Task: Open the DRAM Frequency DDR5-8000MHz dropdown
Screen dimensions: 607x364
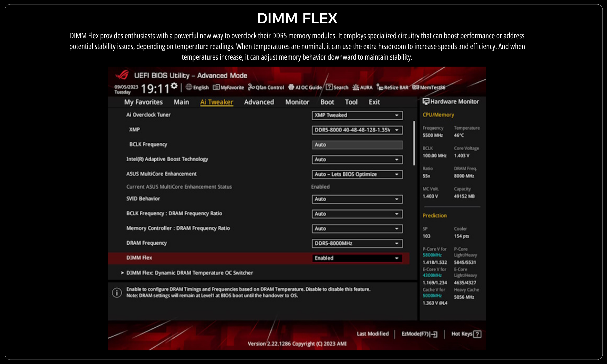Action: pyautogui.click(x=357, y=243)
